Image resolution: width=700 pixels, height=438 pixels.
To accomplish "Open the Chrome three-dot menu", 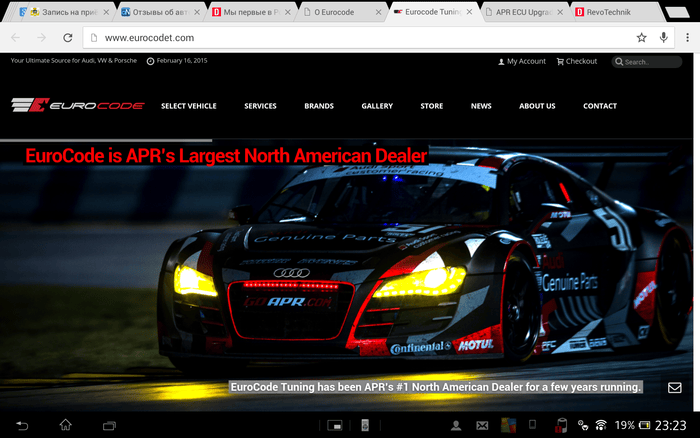I will coord(688,38).
